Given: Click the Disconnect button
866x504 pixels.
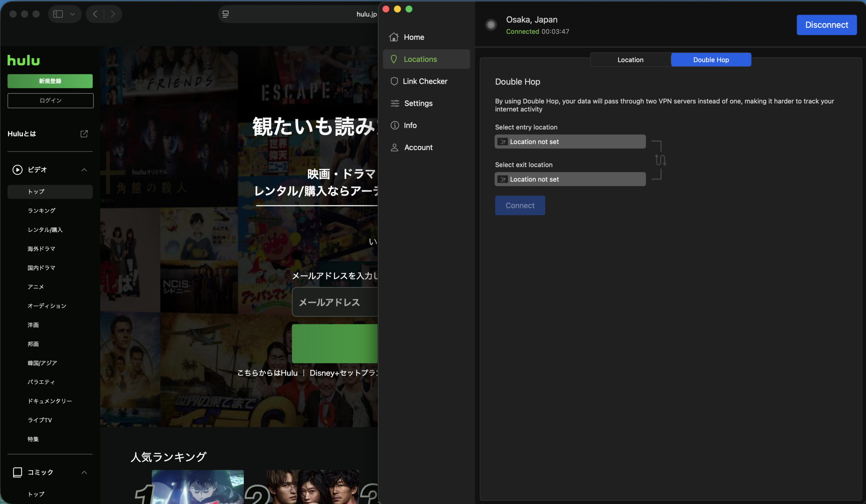Looking at the screenshot, I should [826, 25].
